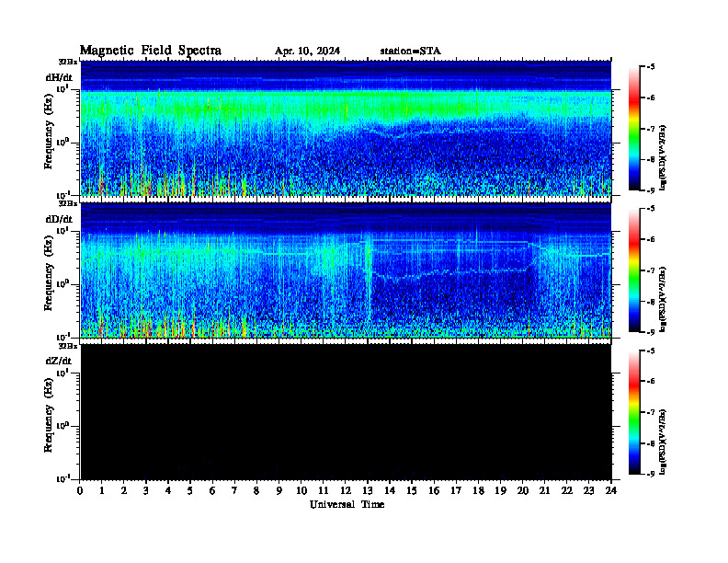Click the hour tick label "11" on time axis
This screenshot has height=563, width=728.
324,491
